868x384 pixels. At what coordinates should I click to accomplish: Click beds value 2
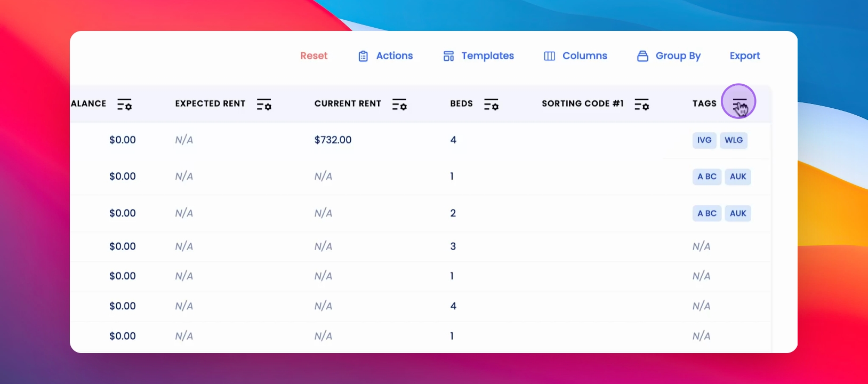453,213
